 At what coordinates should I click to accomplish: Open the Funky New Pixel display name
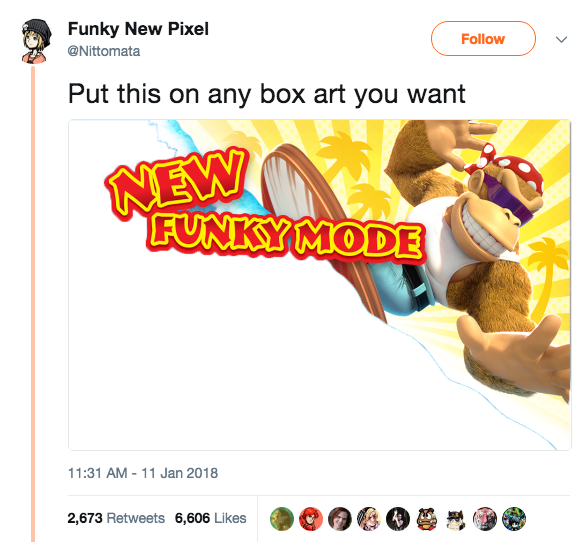(x=138, y=29)
